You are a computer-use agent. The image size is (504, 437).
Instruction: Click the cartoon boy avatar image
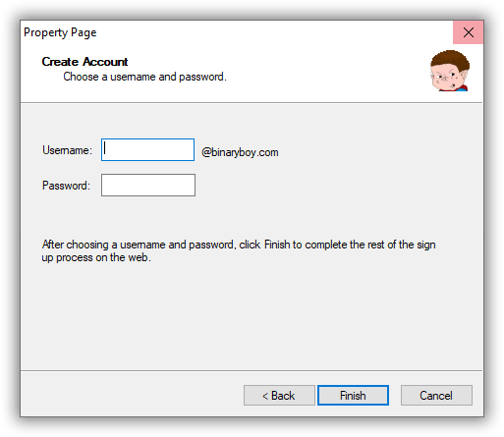[450, 71]
